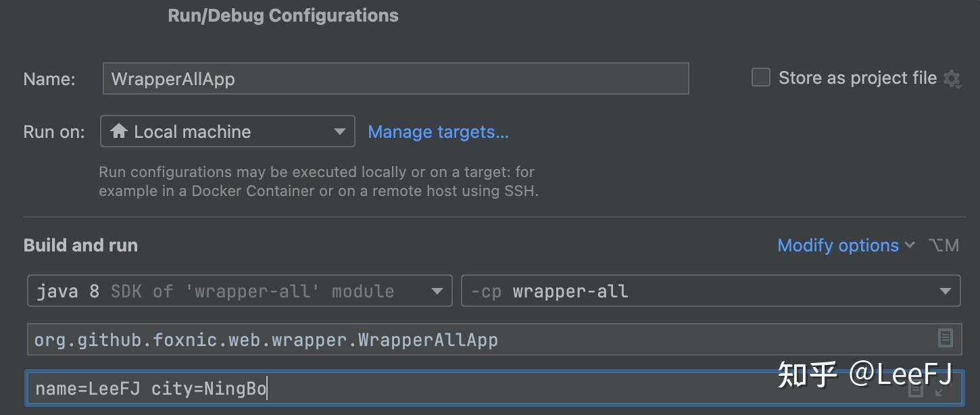The width and height of the screenshot is (980, 415).
Task: Click the ⌥M shortcut hint for Modify options
Action: coord(944,245)
